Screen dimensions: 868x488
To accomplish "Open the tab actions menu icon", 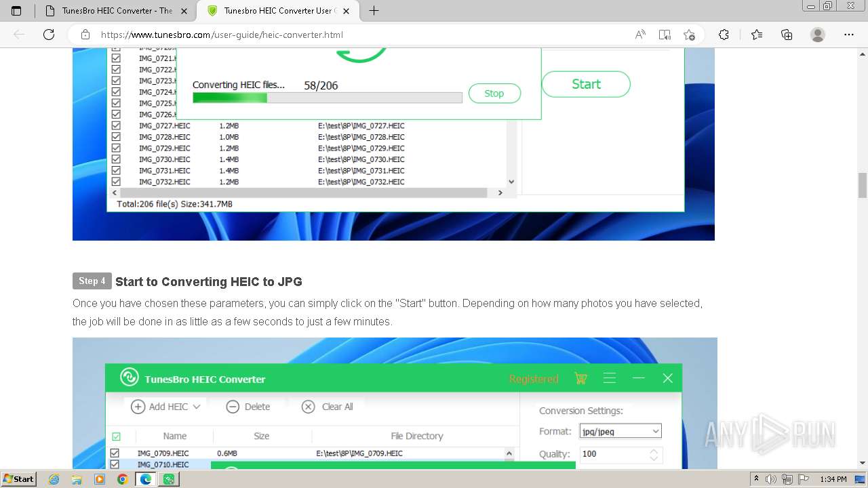I will click(16, 11).
